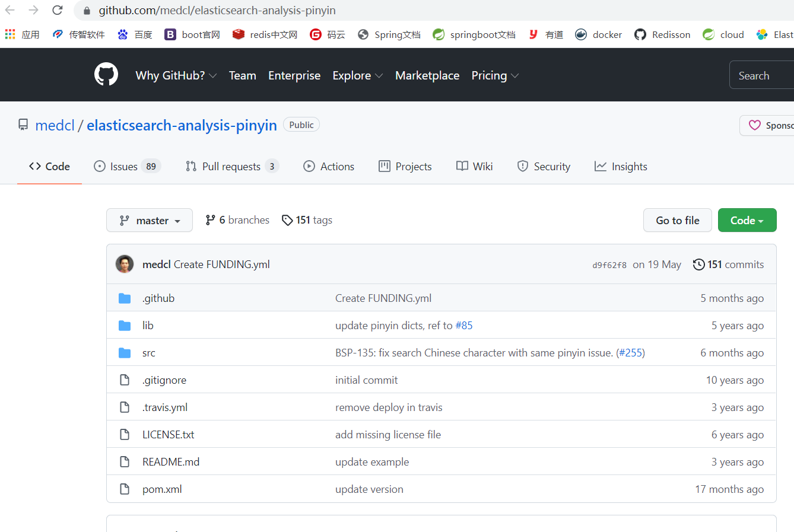This screenshot has height=532, width=794.
Task: Open the Create FUNDING.yml commit message by medcl
Action: coord(222,264)
